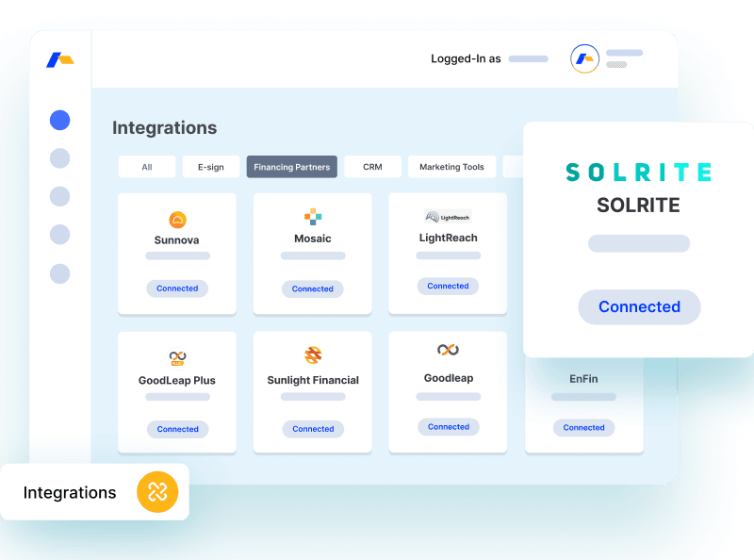
Task: Click the Goodleap infinity logo icon
Action: (x=449, y=350)
